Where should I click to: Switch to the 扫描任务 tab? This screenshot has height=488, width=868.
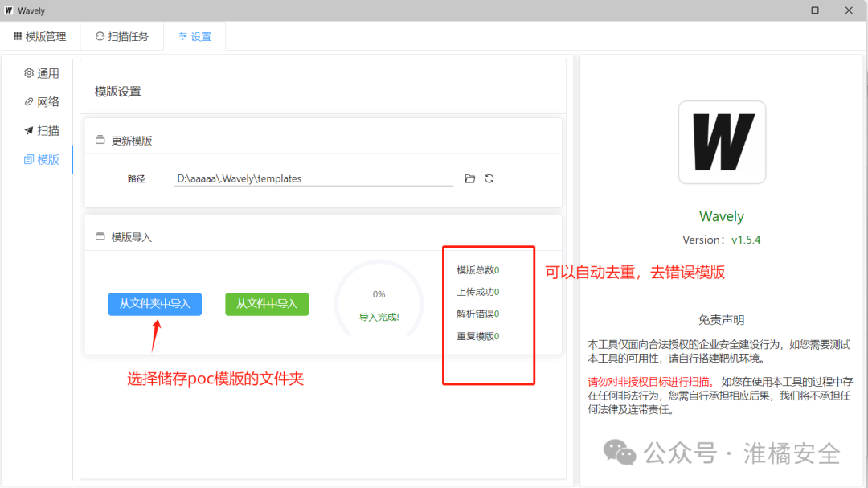(122, 36)
